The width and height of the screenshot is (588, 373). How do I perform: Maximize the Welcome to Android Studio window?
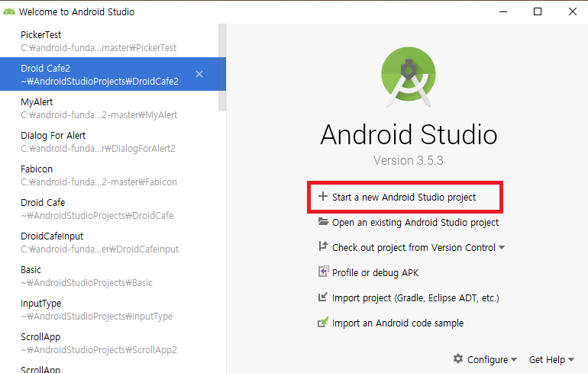[538, 11]
